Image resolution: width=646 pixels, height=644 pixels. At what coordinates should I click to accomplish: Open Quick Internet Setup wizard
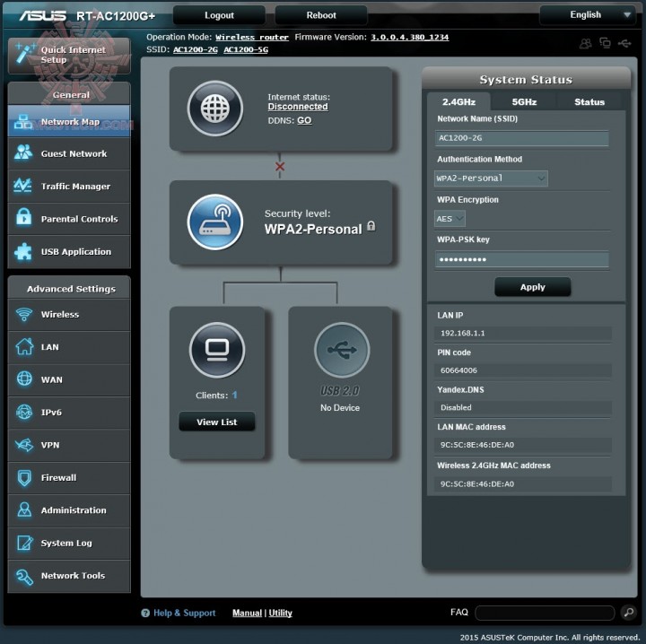tap(69, 56)
